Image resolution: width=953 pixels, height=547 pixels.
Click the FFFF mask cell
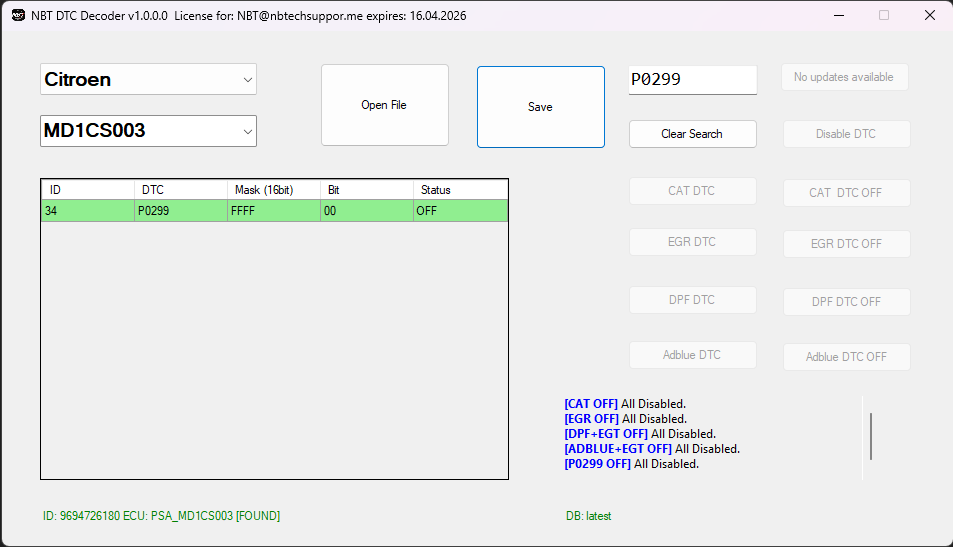click(x=274, y=211)
